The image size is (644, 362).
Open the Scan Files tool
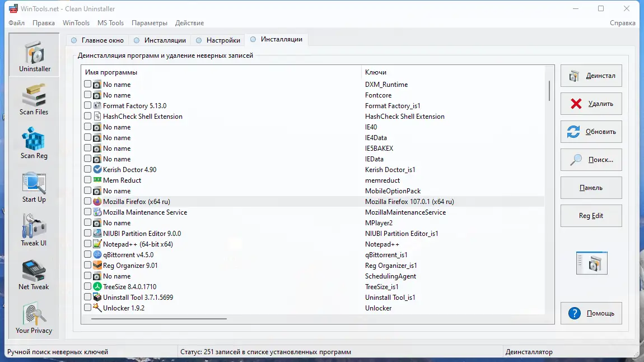(34, 99)
